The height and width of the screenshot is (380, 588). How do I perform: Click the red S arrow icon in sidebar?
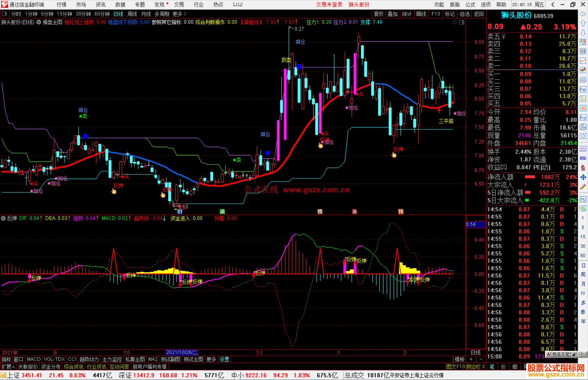(x=583, y=168)
